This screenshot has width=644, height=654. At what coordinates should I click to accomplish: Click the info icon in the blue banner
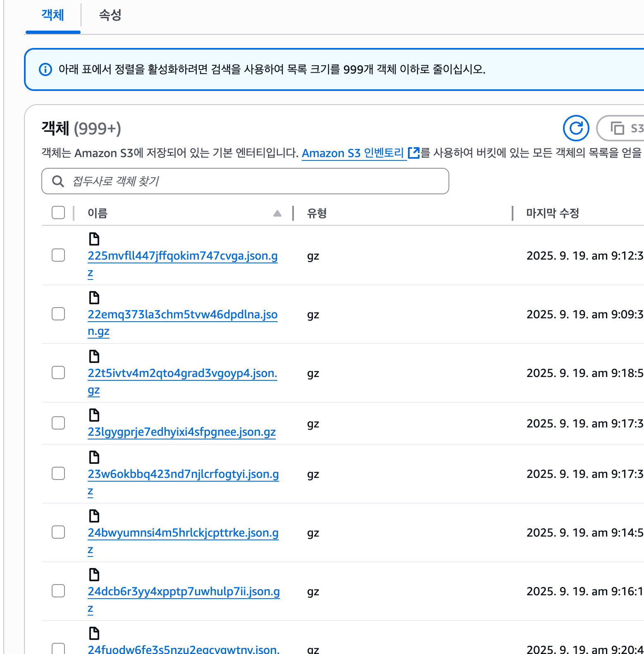[x=45, y=69]
